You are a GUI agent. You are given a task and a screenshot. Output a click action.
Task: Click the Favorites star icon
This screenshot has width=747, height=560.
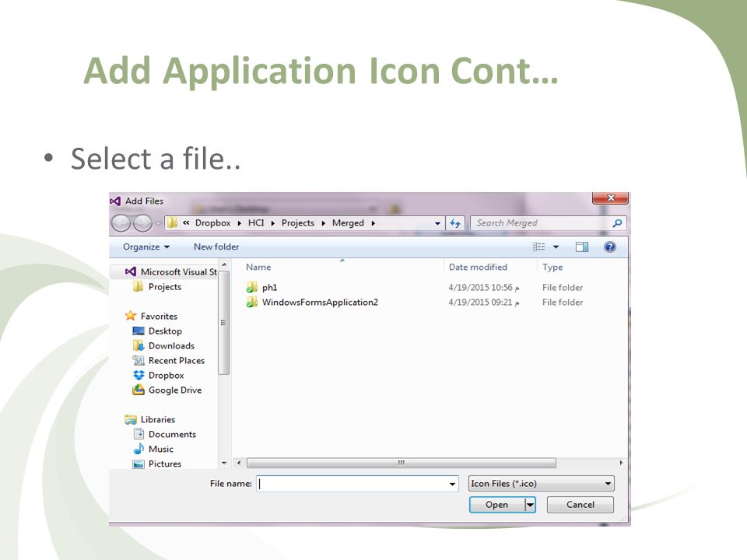[130, 316]
